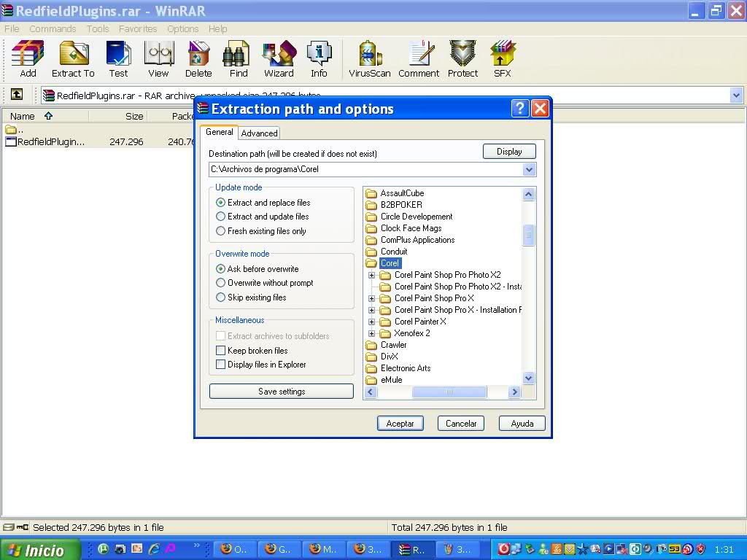
Task: Click the Delete toolbar icon
Action: [198, 59]
